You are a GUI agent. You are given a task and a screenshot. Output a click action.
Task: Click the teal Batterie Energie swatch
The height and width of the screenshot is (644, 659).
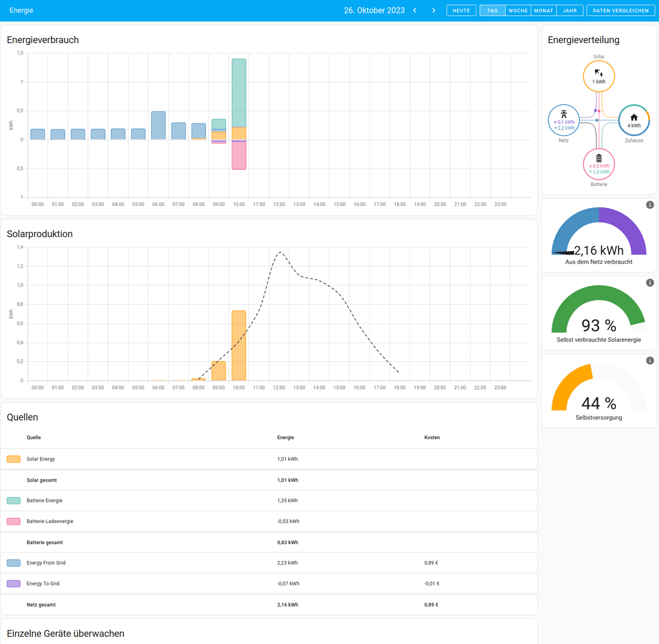tap(14, 500)
